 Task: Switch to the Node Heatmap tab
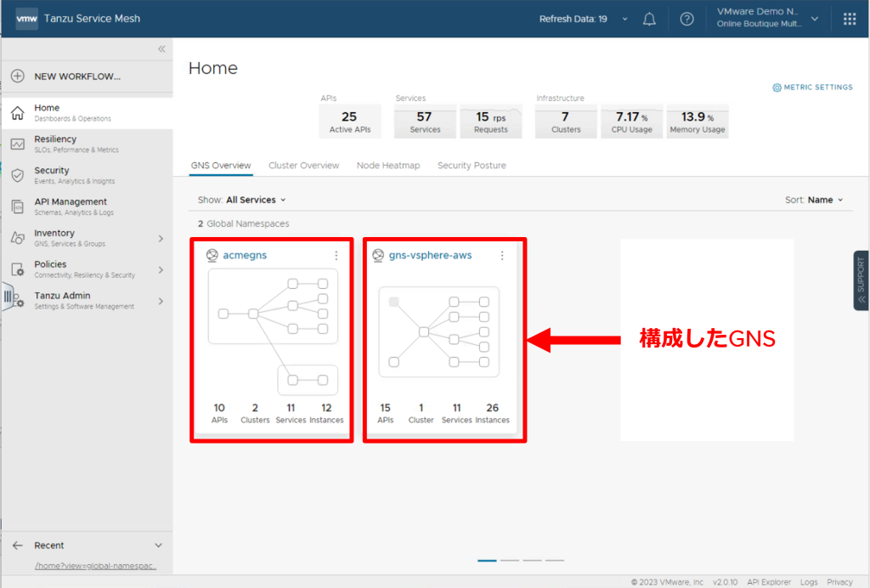387,166
